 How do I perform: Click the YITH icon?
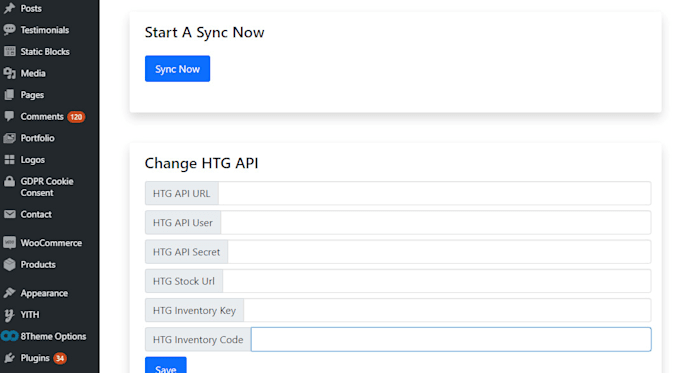[9, 315]
